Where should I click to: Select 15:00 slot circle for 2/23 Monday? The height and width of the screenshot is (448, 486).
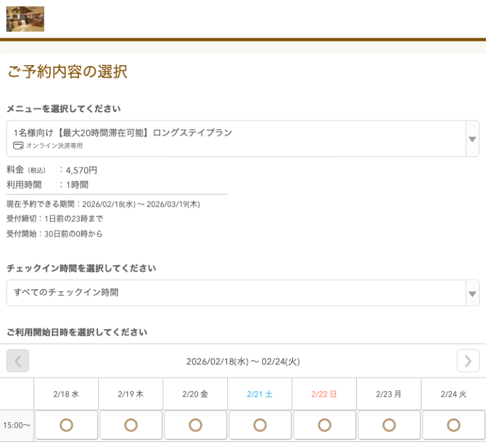tap(389, 425)
